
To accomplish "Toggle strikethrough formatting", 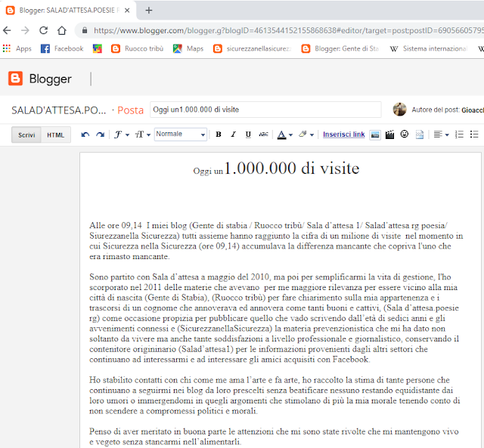I will pos(263,134).
